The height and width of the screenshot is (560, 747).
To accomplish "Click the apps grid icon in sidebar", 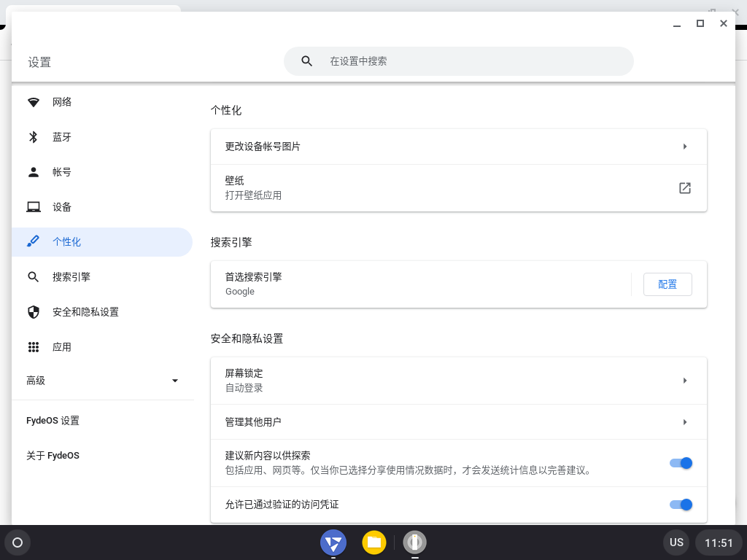I will pos(34,347).
